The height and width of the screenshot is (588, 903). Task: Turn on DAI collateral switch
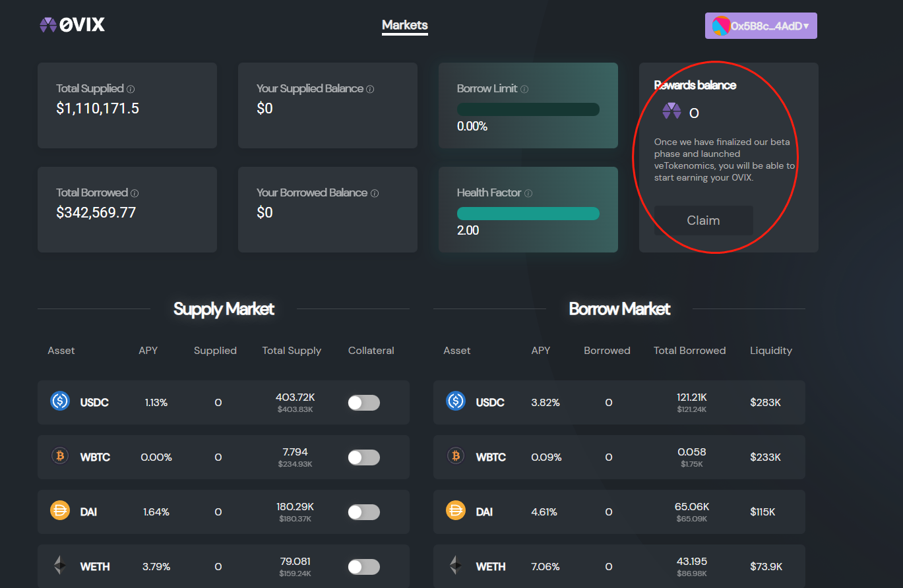tap(363, 512)
